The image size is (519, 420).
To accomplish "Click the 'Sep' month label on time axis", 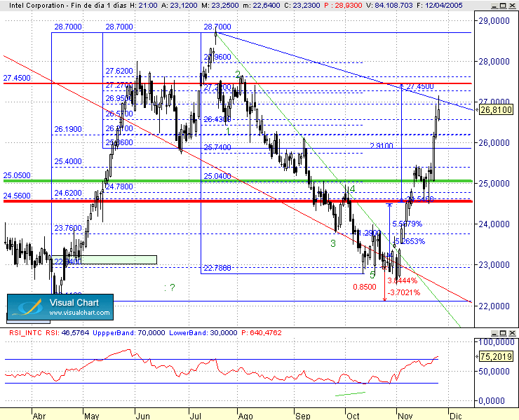I will tap(302, 416).
